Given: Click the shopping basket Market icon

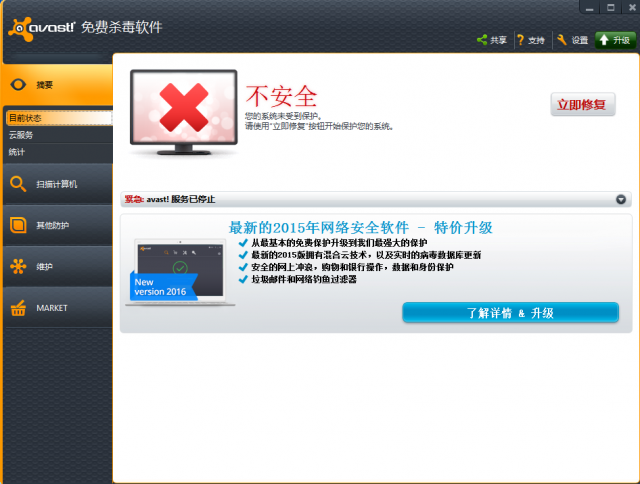Looking at the screenshot, I should coord(18,308).
